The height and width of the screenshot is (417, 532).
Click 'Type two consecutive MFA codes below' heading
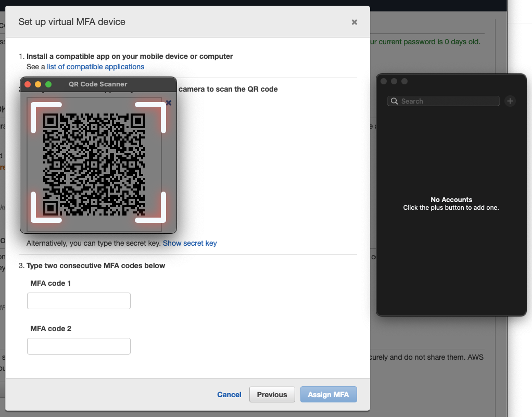click(96, 266)
